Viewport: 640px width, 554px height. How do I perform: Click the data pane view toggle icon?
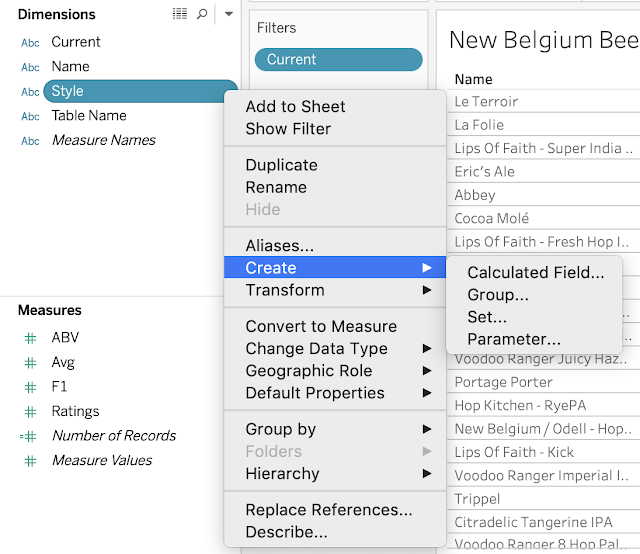180,14
